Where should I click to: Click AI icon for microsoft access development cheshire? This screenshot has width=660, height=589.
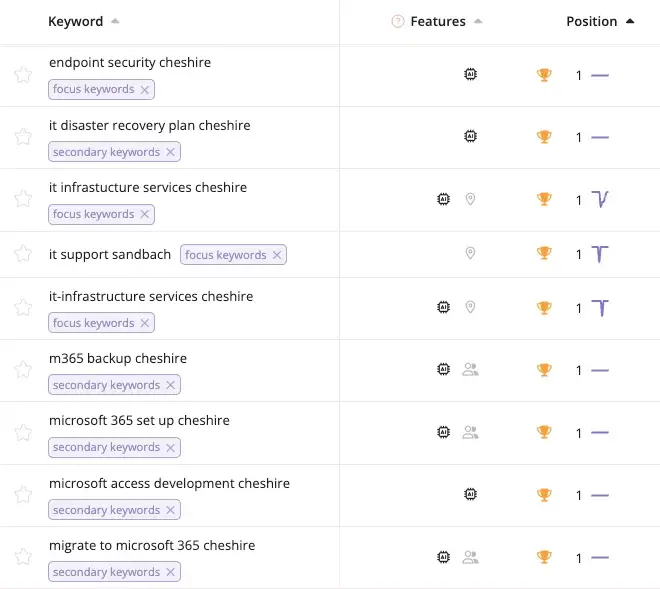[x=471, y=494]
